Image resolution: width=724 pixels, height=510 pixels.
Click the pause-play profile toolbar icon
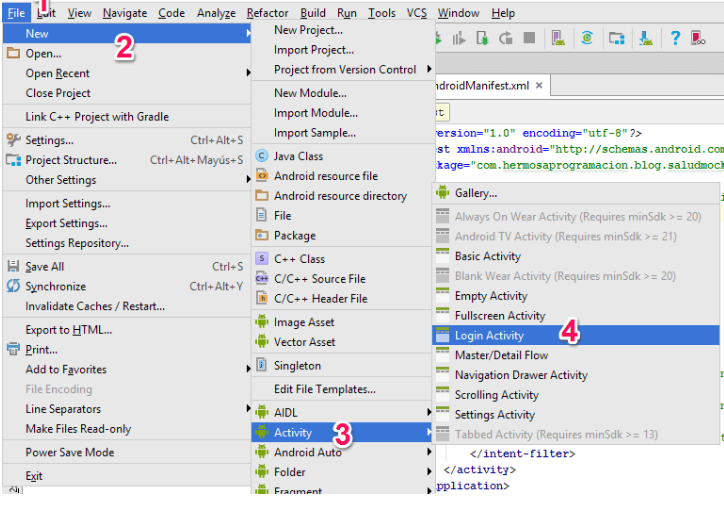click(x=459, y=38)
